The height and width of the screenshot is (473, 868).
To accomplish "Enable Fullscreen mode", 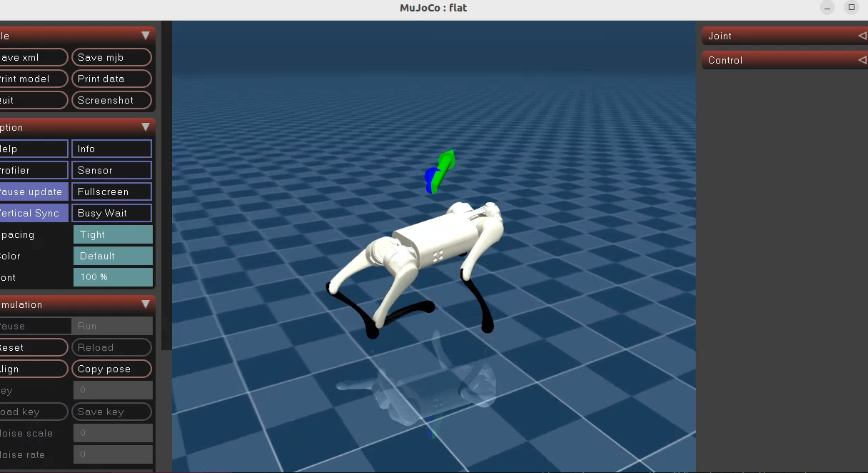I will pos(112,191).
